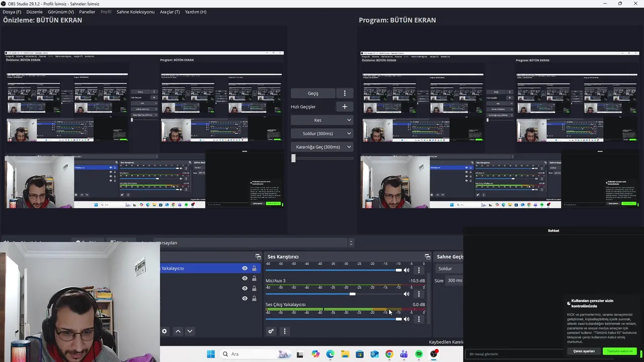Image resolution: width=644 pixels, height=362 pixels.
Task: Click the Mic/Aux 3 channel label
Action: [x=275, y=281]
